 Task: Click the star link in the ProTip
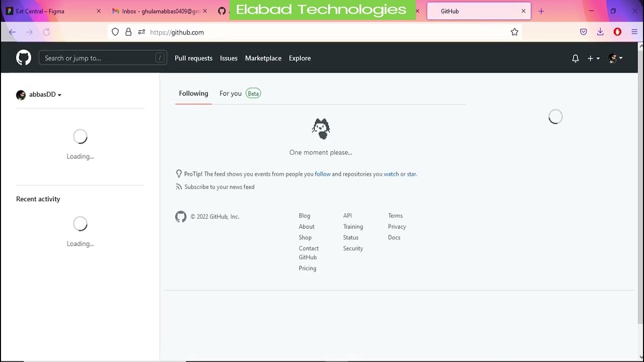pos(412,174)
